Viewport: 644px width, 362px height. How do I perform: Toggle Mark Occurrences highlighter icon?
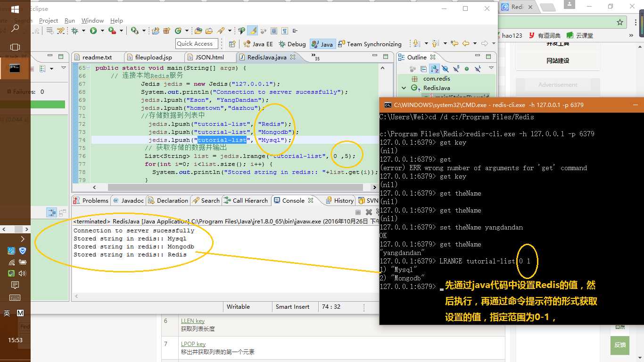[x=253, y=31]
